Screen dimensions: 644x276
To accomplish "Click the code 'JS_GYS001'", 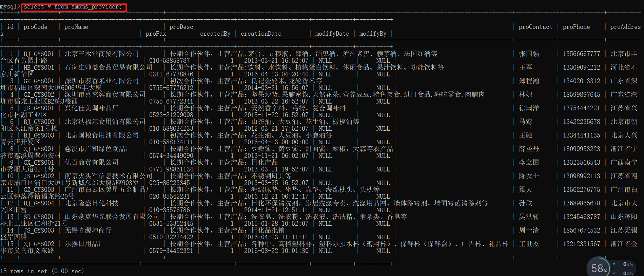I will coord(39,108).
